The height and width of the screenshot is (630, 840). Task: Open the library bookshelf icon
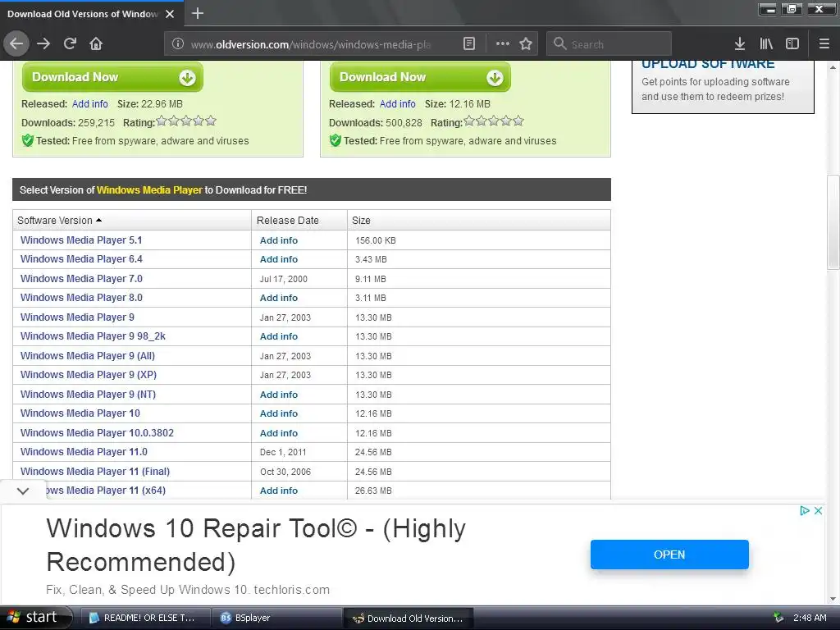point(766,44)
